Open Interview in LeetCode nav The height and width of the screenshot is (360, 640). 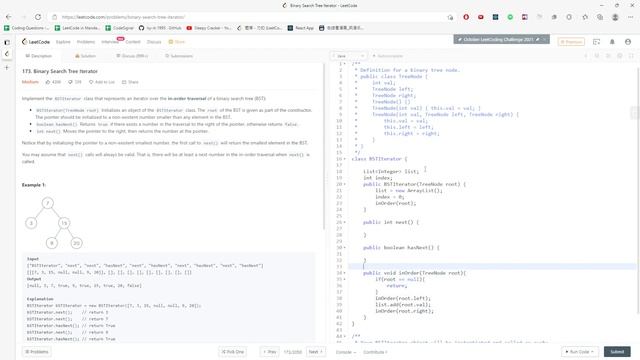pyautogui.click(x=110, y=42)
